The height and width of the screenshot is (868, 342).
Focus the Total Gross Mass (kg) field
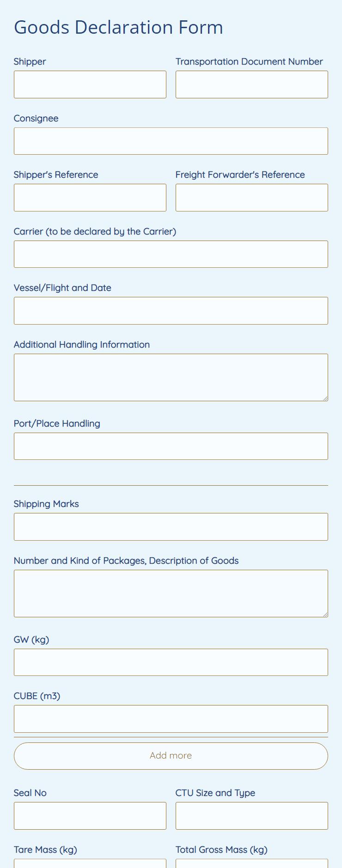251,864
